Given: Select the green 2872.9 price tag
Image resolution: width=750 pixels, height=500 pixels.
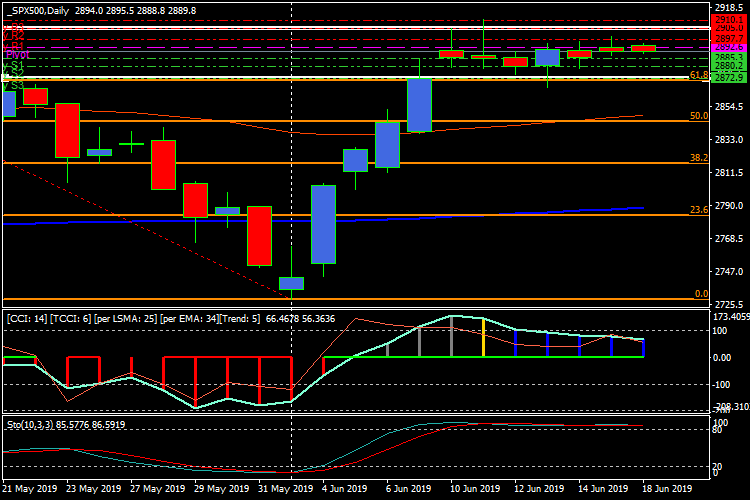Looking at the screenshot, I should (x=728, y=77).
